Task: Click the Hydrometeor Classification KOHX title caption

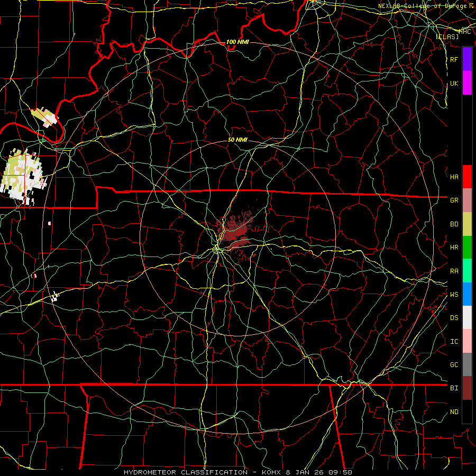Action: coord(237,472)
